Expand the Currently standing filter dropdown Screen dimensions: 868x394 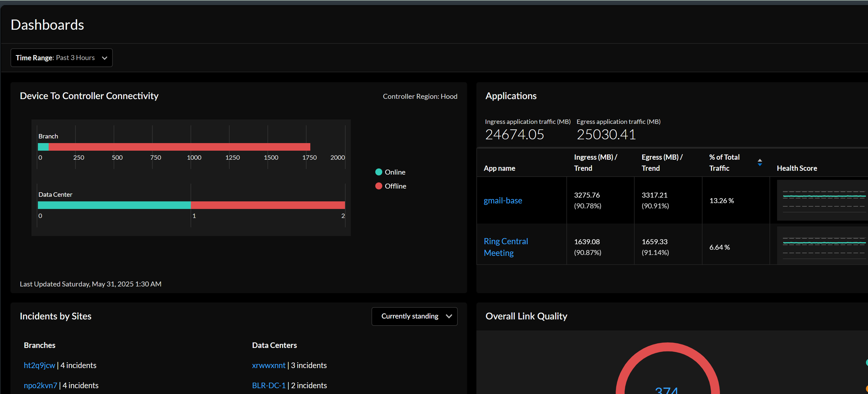[x=414, y=316]
